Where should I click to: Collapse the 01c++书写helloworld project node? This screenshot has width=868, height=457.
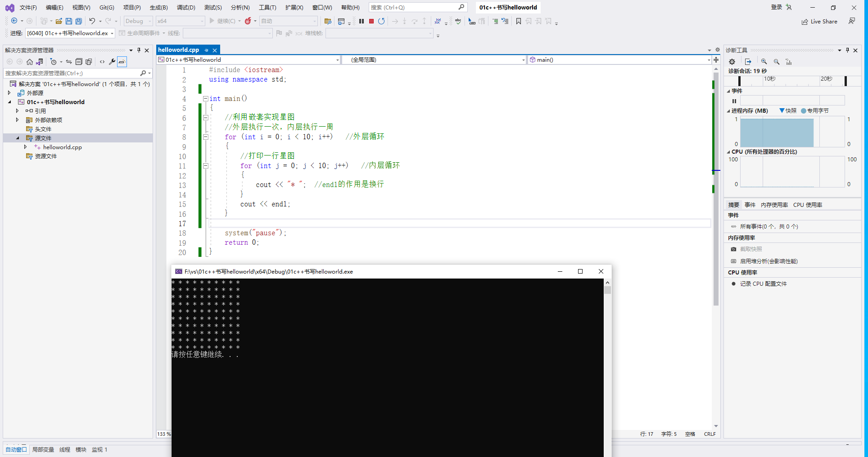pos(9,102)
